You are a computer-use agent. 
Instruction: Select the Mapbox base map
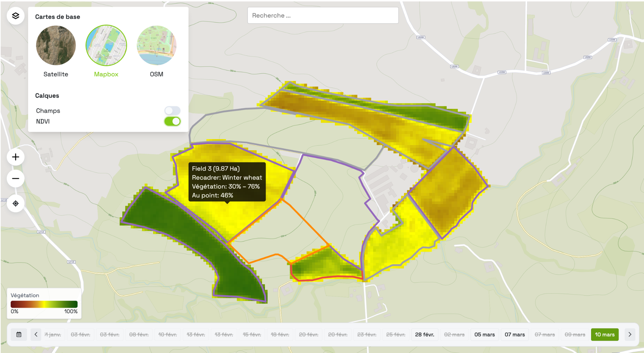[106, 45]
